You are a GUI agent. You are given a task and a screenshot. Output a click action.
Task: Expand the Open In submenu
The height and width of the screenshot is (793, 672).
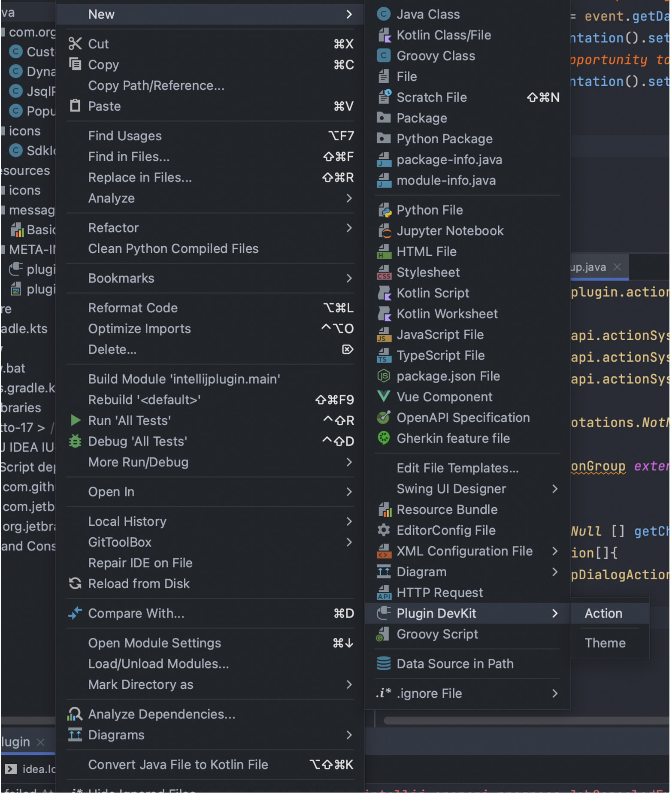point(210,492)
